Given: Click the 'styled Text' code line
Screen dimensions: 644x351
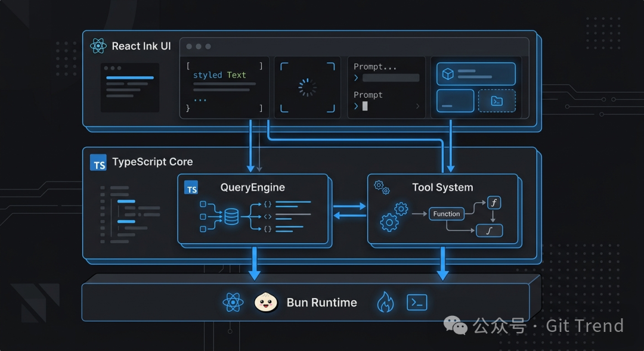Looking at the screenshot, I should (x=219, y=75).
